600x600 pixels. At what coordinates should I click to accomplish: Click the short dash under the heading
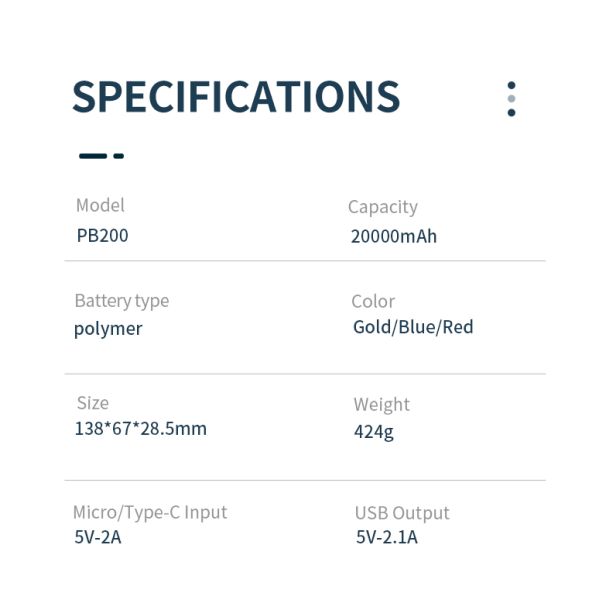point(118,156)
